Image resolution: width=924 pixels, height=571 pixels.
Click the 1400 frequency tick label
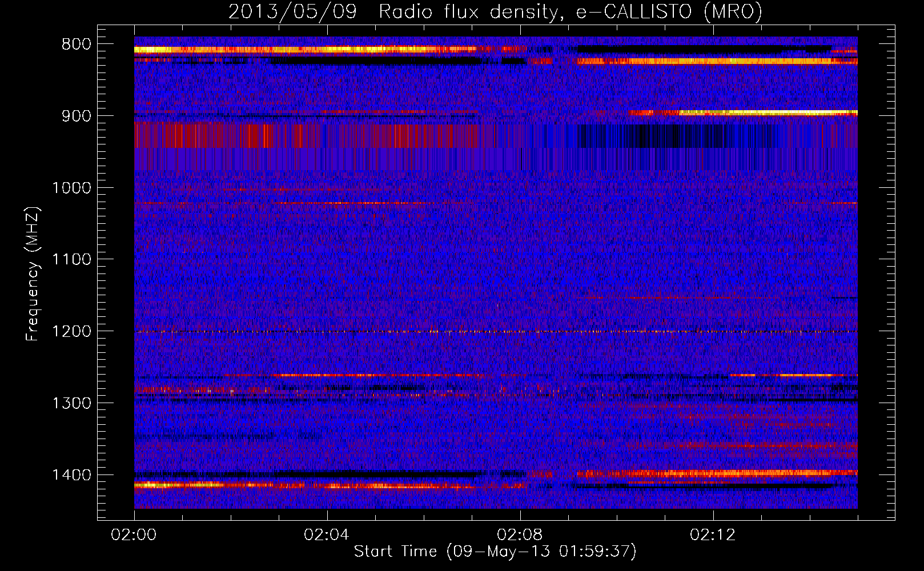pos(71,475)
